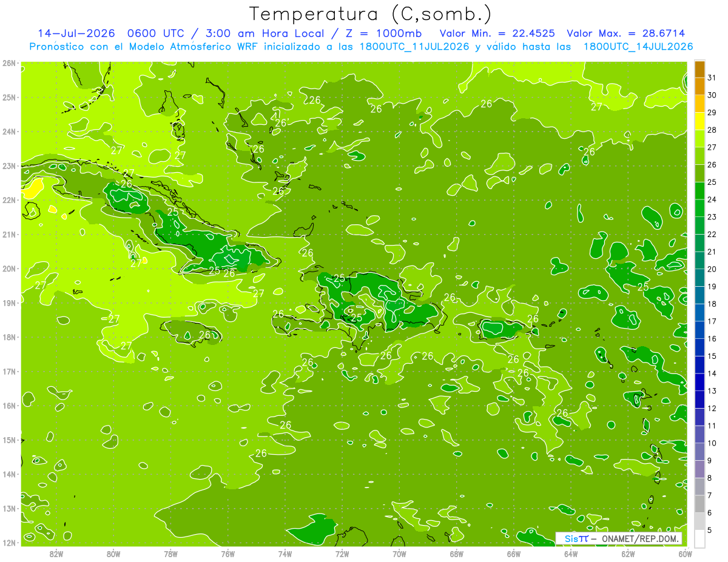The width and height of the screenshot is (728, 562).
Task: Click the 66W longitude axis label
Action: tap(513, 554)
